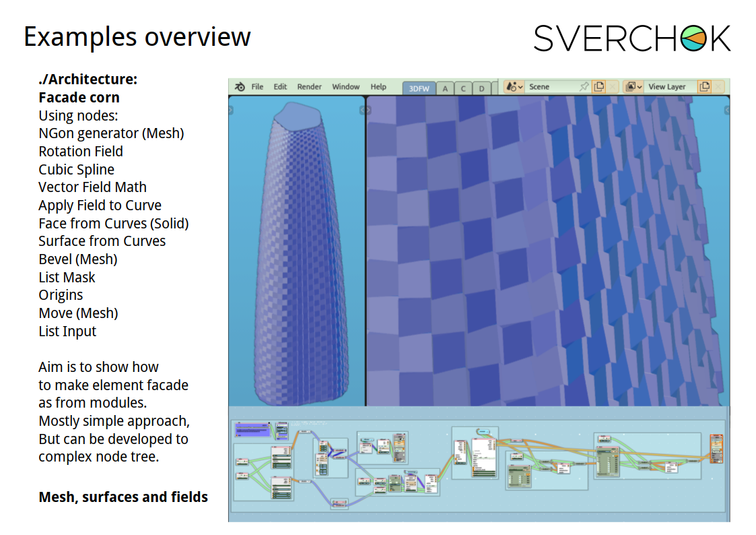Image resolution: width=756 pixels, height=535 pixels.
Task: Remove the View Layer with its X icon
Action: [718, 87]
